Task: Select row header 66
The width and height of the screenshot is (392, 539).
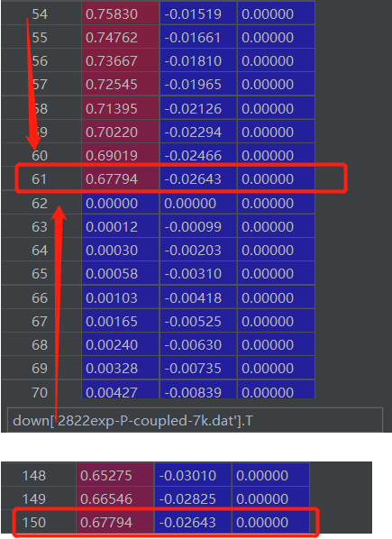Action: point(41,297)
